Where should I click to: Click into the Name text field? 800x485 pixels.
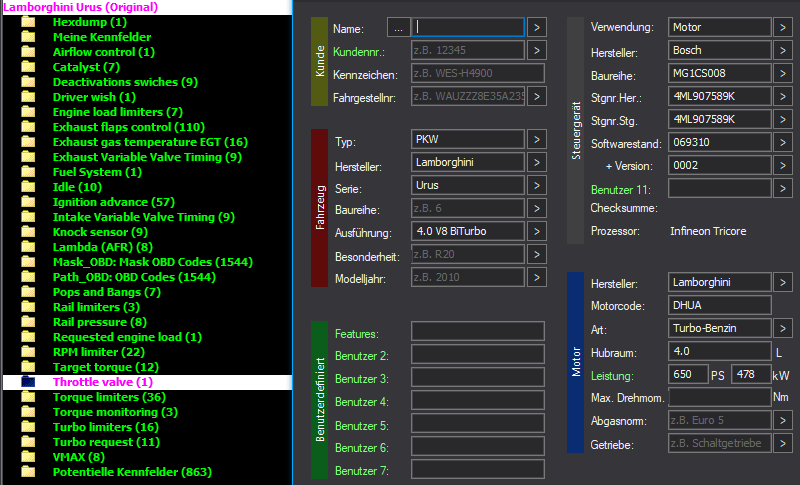click(x=467, y=27)
